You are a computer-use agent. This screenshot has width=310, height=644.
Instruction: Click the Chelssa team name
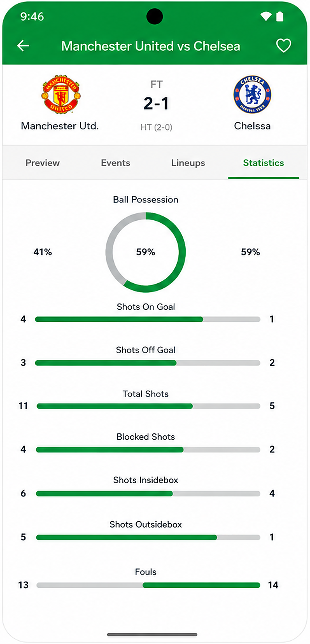point(252,126)
